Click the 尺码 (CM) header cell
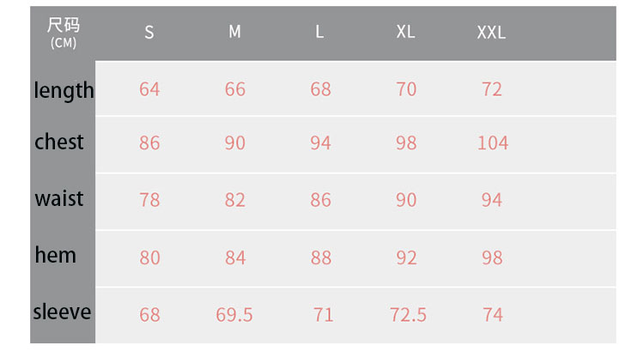Image resolution: width=644 pixels, height=357 pixels. pos(63,33)
